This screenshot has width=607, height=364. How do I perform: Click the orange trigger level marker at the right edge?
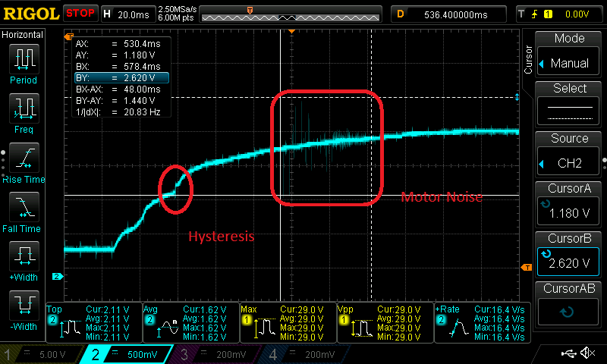[527, 267]
